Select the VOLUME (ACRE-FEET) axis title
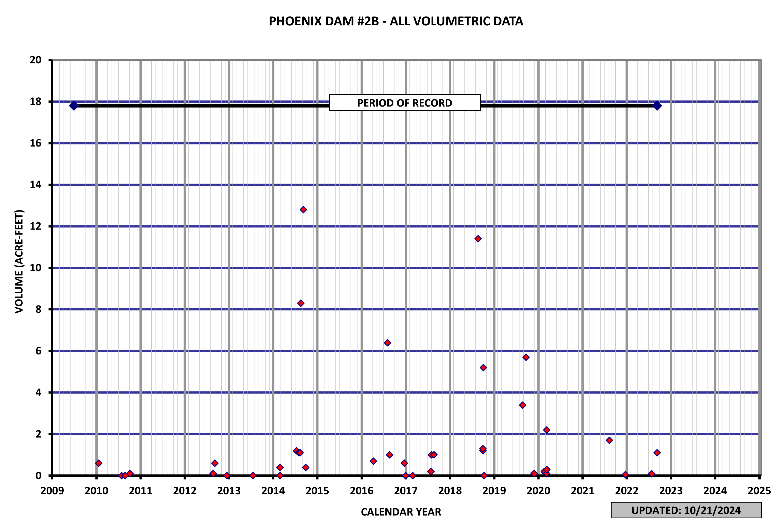 click(x=19, y=261)
